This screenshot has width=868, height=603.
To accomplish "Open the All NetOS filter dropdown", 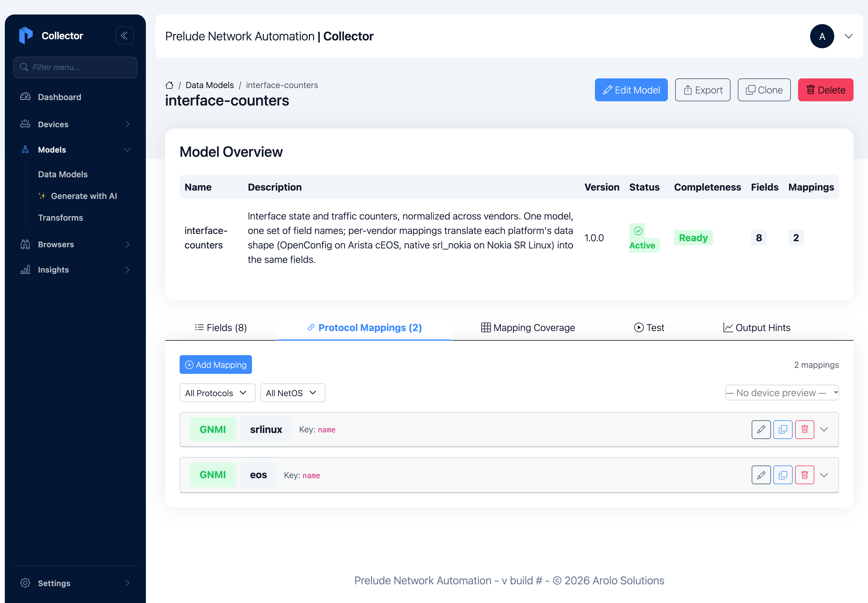I will pyautogui.click(x=292, y=393).
